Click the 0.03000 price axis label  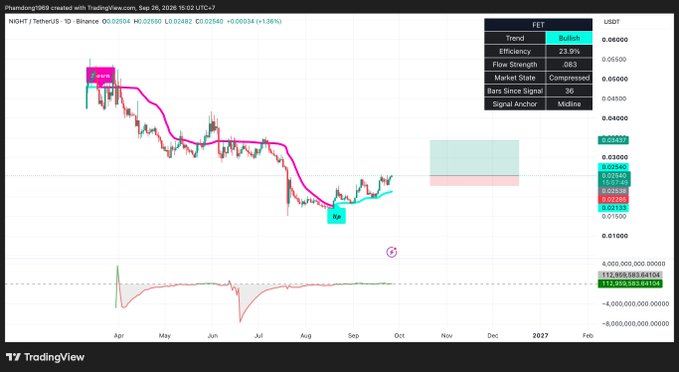pos(614,157)
